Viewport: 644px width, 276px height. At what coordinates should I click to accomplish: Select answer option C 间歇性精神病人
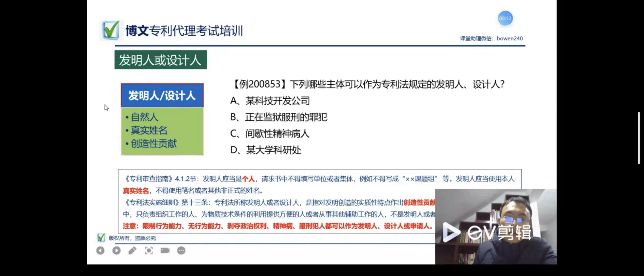click(x=270, y=134)
